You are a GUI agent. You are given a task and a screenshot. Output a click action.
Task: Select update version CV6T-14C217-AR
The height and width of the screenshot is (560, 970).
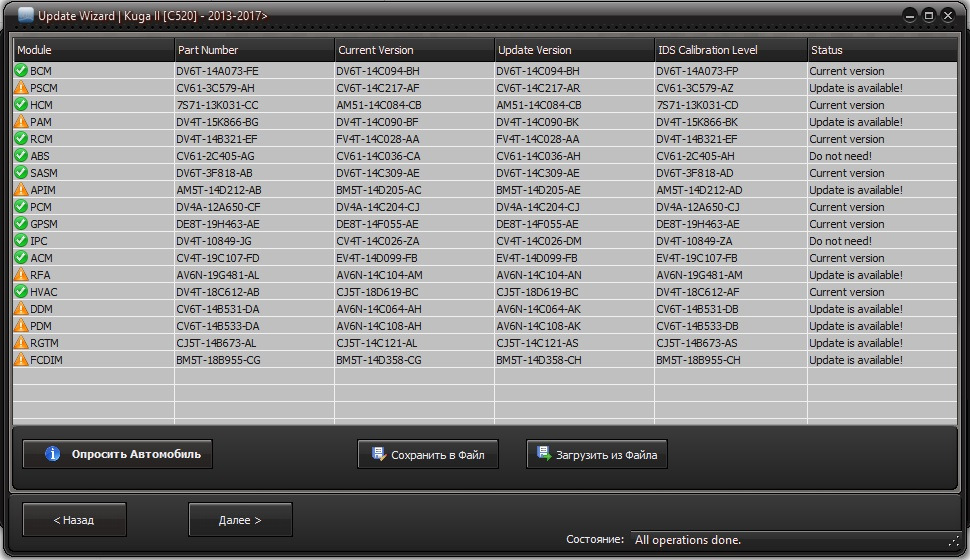point(538,88)
